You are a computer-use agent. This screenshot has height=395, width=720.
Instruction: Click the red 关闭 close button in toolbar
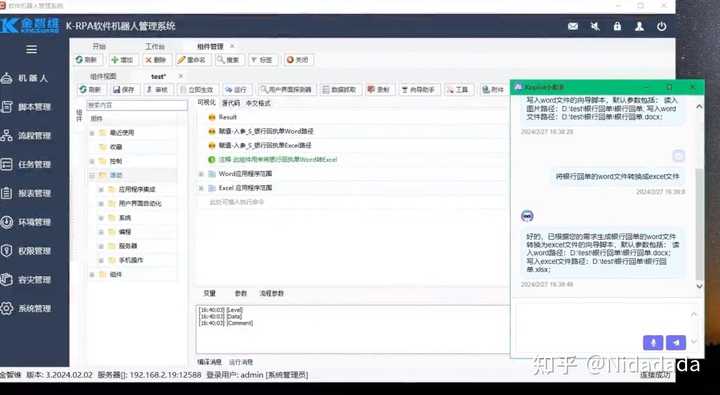tap(298, 60)
